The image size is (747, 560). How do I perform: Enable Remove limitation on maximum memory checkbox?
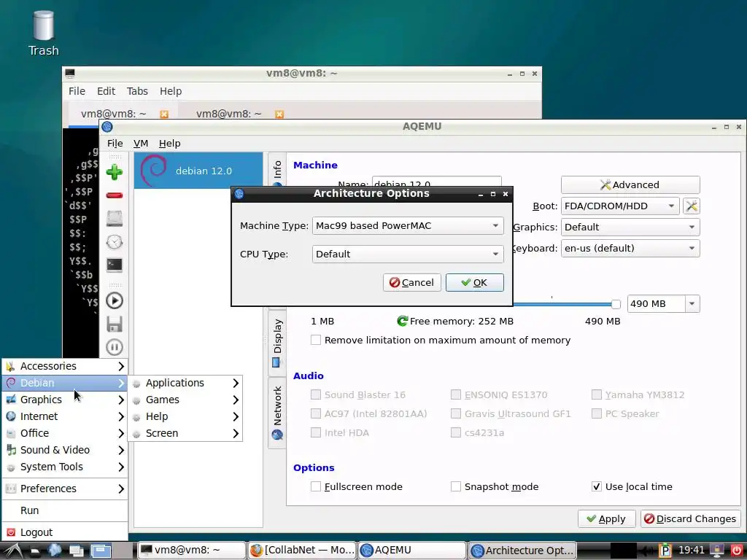tap(315, 340)
